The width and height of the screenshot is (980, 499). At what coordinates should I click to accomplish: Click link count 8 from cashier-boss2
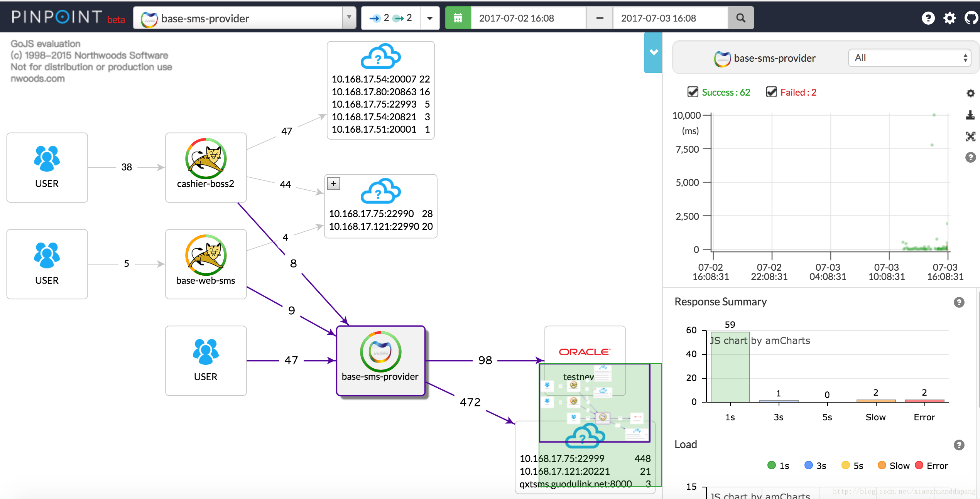tap(293, 263)
